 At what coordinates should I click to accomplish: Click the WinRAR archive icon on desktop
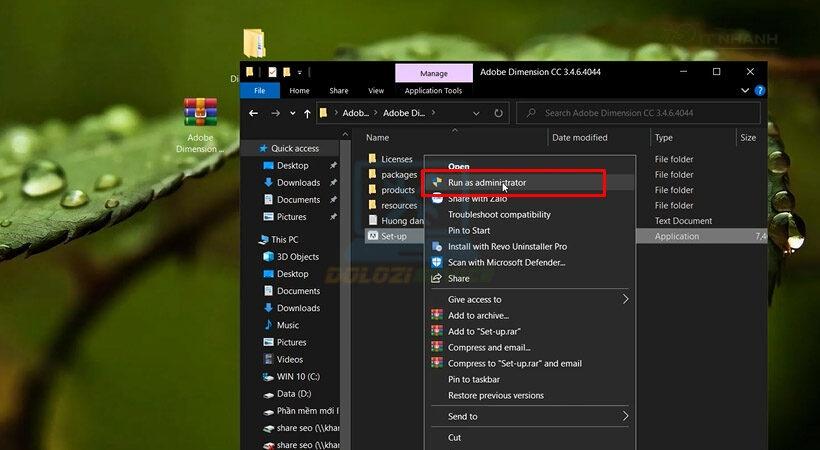click(x=200, y=114)
